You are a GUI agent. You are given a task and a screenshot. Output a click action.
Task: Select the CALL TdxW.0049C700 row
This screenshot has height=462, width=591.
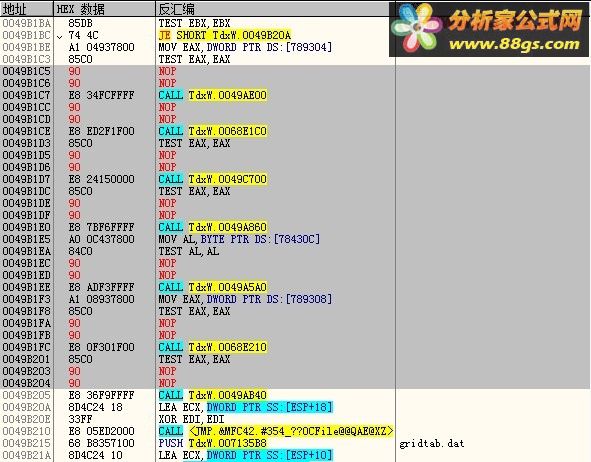tap(198, 179)
